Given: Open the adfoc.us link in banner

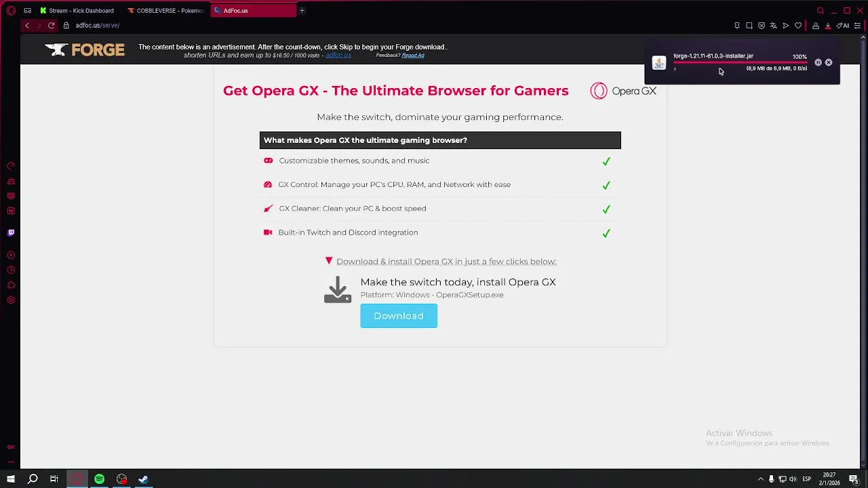Looking at the screenshot, I should 338,56.
